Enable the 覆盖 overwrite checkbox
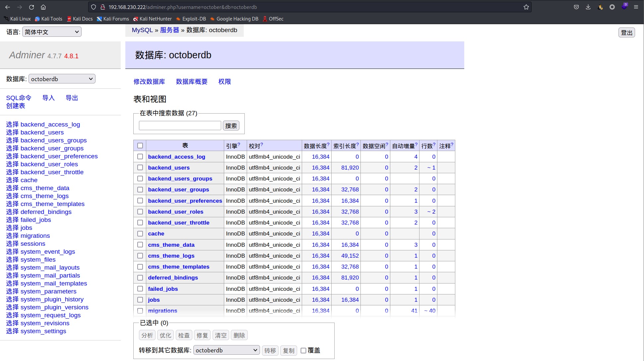644x361 pixels. tap(303, 350)
